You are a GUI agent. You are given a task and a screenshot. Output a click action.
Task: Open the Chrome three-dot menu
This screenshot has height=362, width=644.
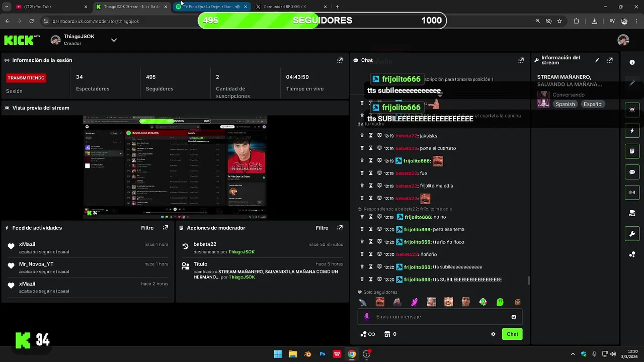pyautogui.click(x=636, y=21)
